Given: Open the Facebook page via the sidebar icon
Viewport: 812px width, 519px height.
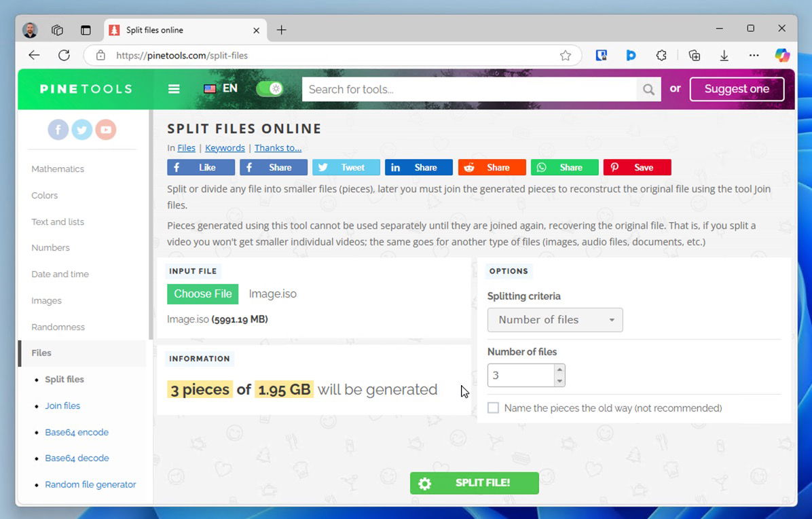Looking at the screenshot, I should [58, 129].
